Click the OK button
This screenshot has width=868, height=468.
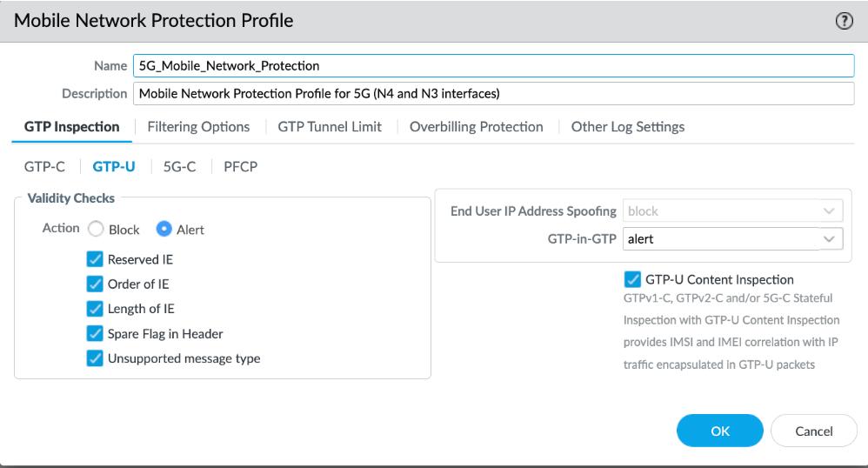click(719, 431)
